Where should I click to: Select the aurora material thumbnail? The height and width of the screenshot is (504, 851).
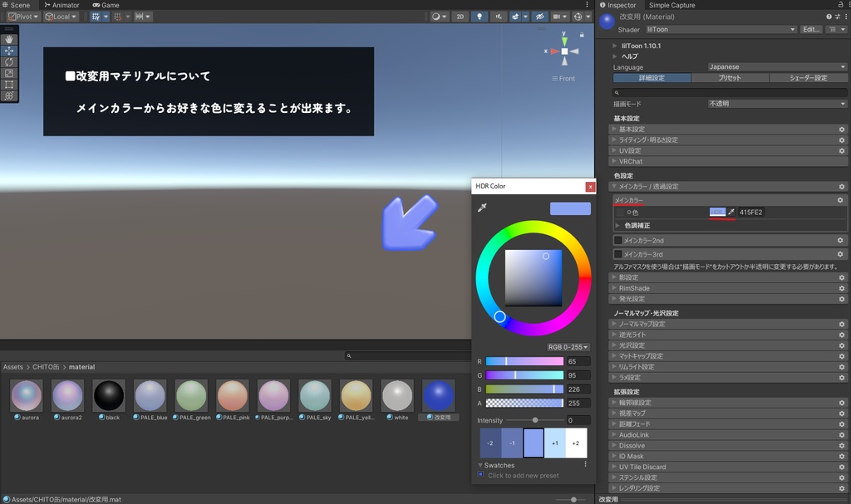[26, 395]
